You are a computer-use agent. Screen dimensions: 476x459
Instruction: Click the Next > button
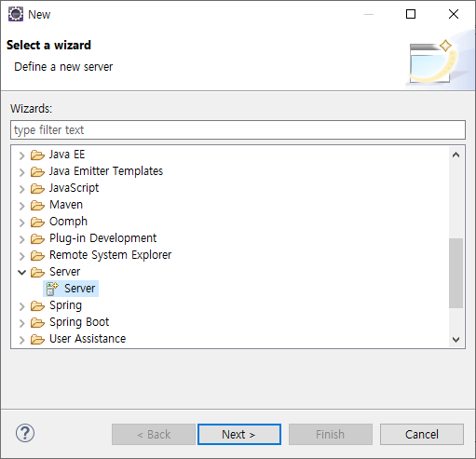point(239,434)
